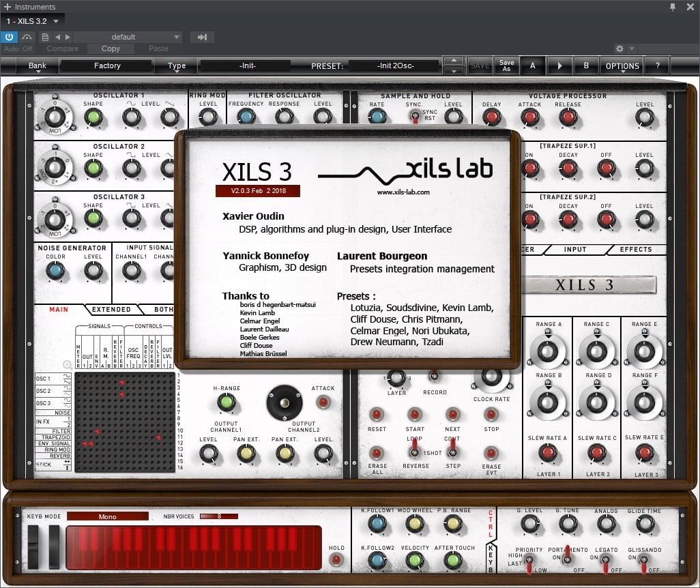Select preset slot B
700x588 pixels.
click(586, 65)
